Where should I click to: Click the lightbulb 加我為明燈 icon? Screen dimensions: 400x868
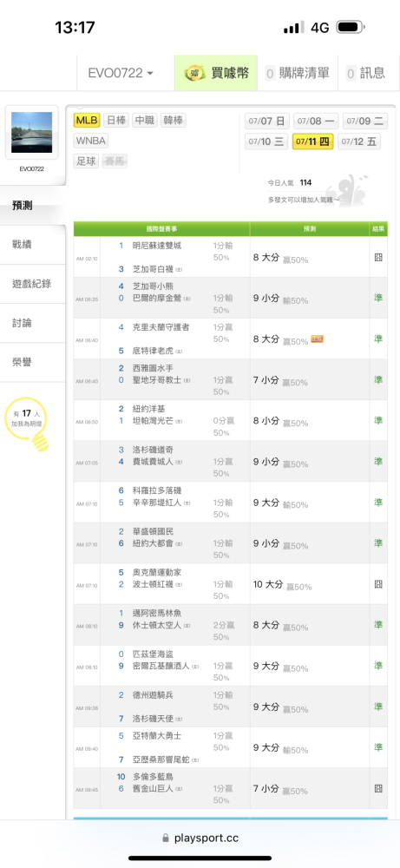click(39, 442)
